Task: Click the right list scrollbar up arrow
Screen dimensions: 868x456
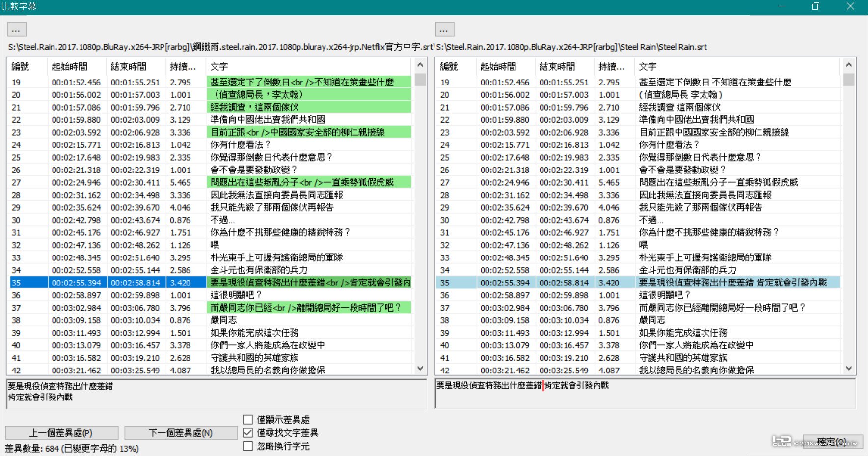Action: 849,65
